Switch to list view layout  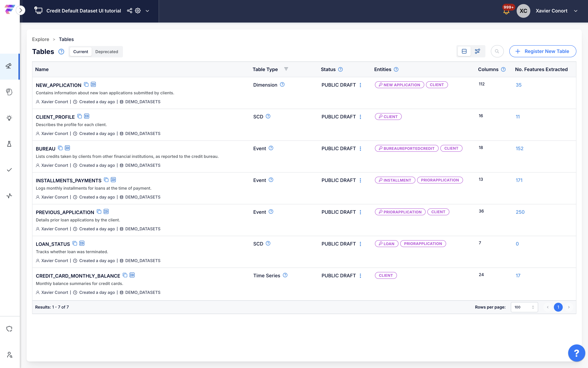pyautogui.click(x=464, y=51)
